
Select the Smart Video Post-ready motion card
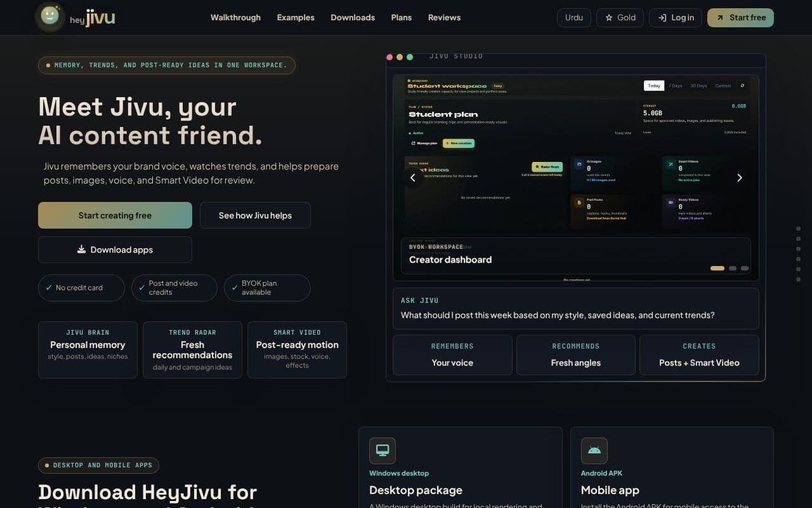(297, 350)
